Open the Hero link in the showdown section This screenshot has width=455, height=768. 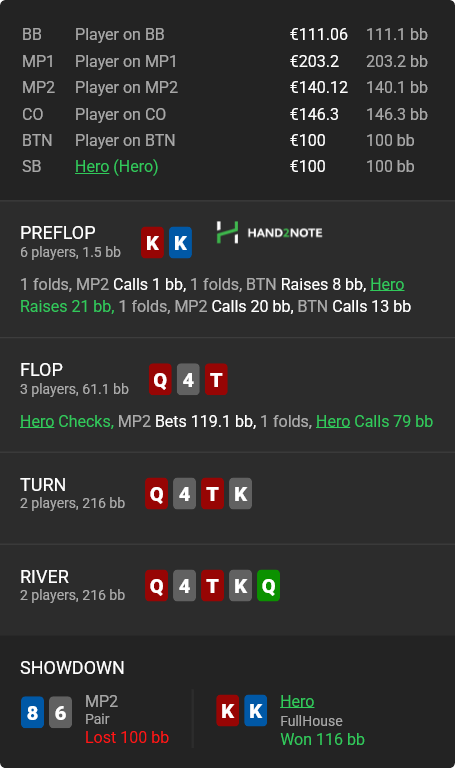pos(297,701)
